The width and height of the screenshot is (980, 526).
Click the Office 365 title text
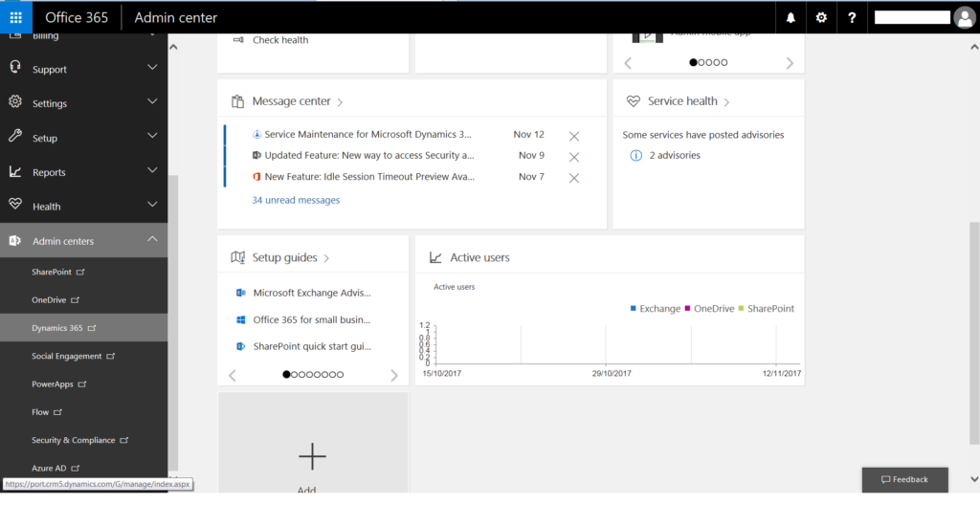(77, 17)
